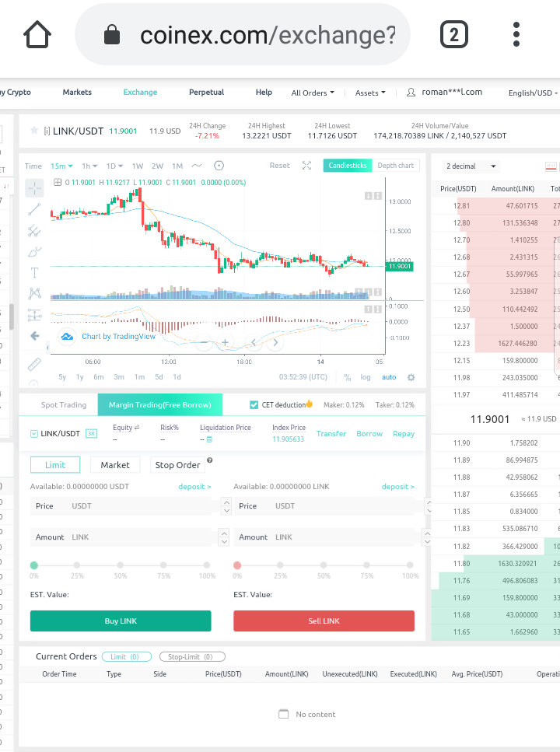560x752 pixels.
Task: Click the Repay link
Action: click(404, 434)
